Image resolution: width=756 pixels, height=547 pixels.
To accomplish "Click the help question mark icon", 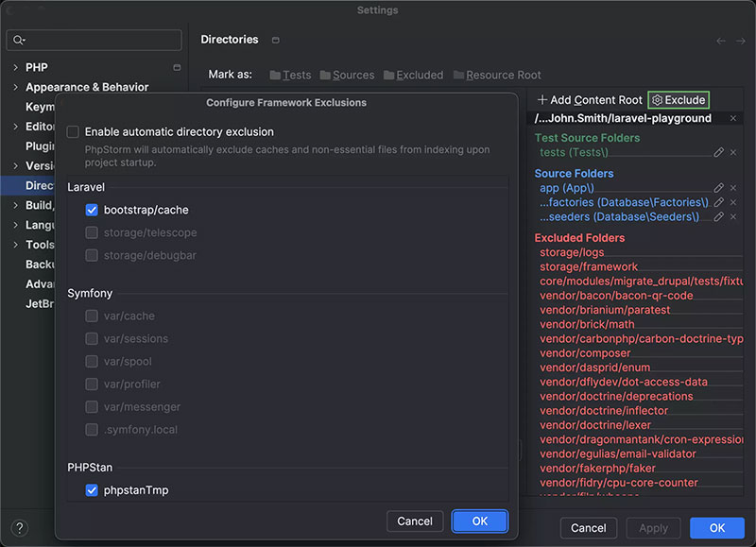I will pyautogui.click(x=20, y=528).
